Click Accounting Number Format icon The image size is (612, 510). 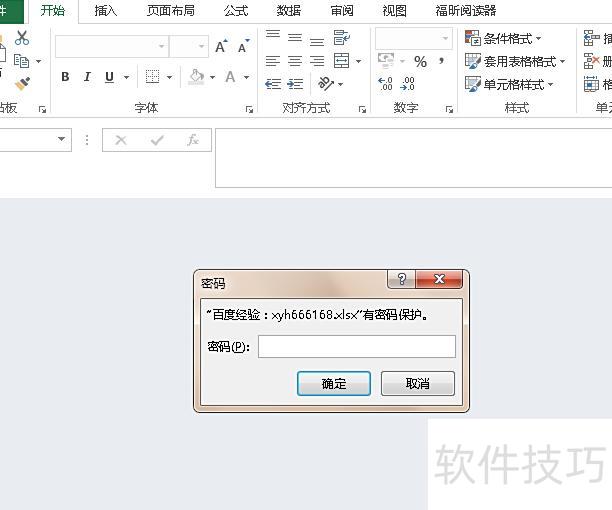coord(386,60)
